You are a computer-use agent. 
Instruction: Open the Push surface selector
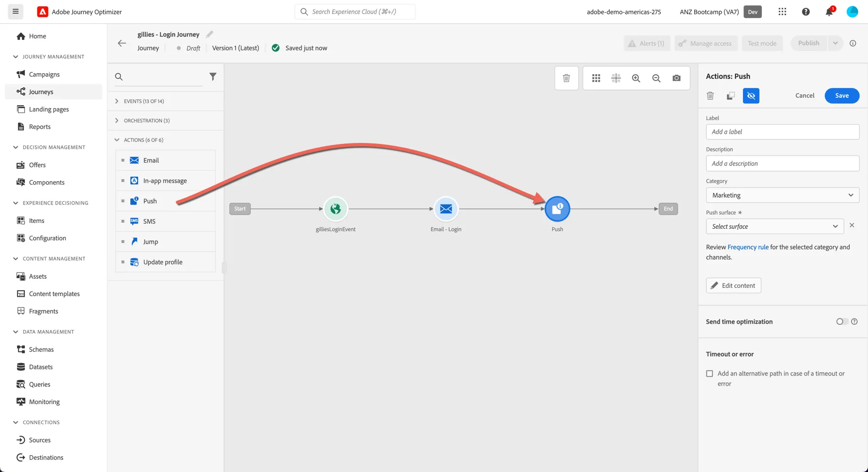775,226
